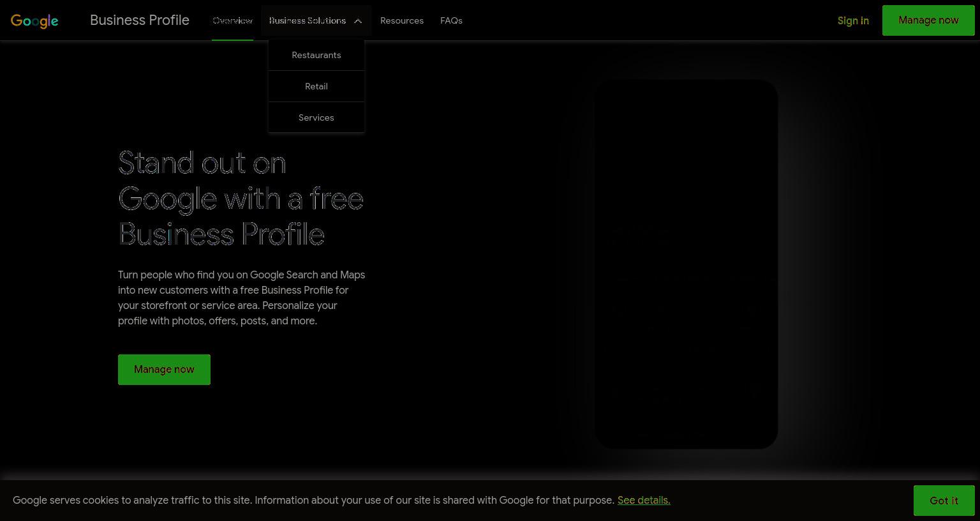
Task: Open the Resources tab
Action: 402,20
